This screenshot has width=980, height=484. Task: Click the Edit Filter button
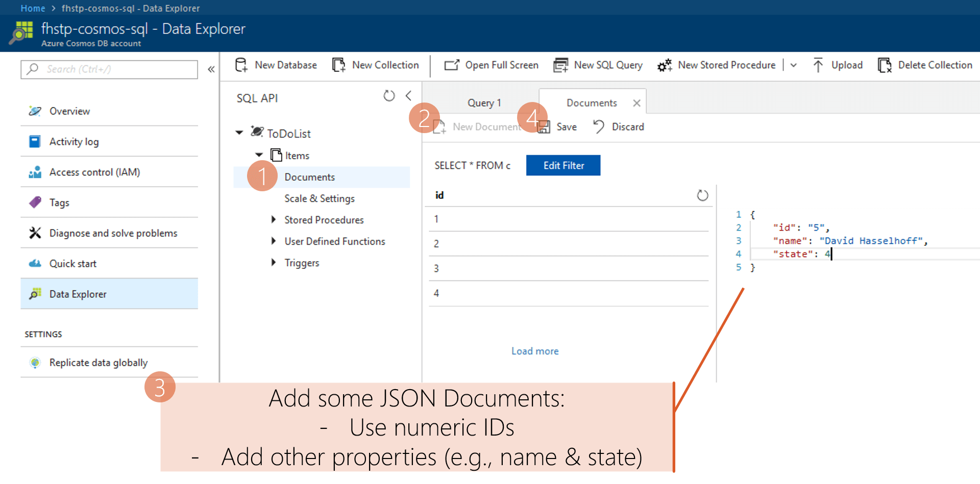tap(563, 165)
